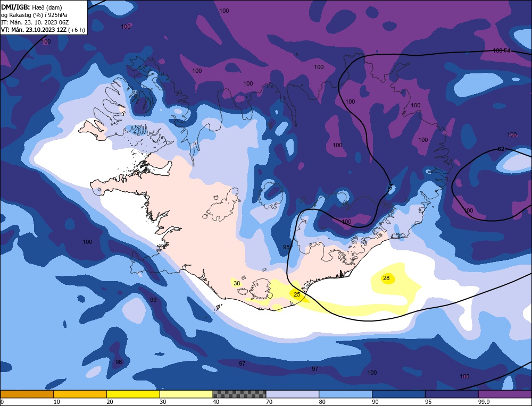
Task: Click the dark indigo 95–99.9 legend swatch
Action: [x=452, y=394]
